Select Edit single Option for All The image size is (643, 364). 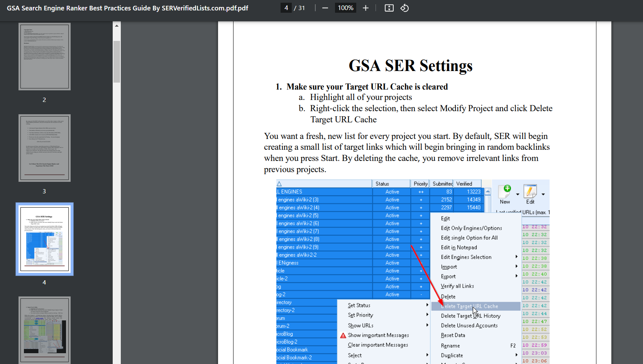[x=476, y=238]
